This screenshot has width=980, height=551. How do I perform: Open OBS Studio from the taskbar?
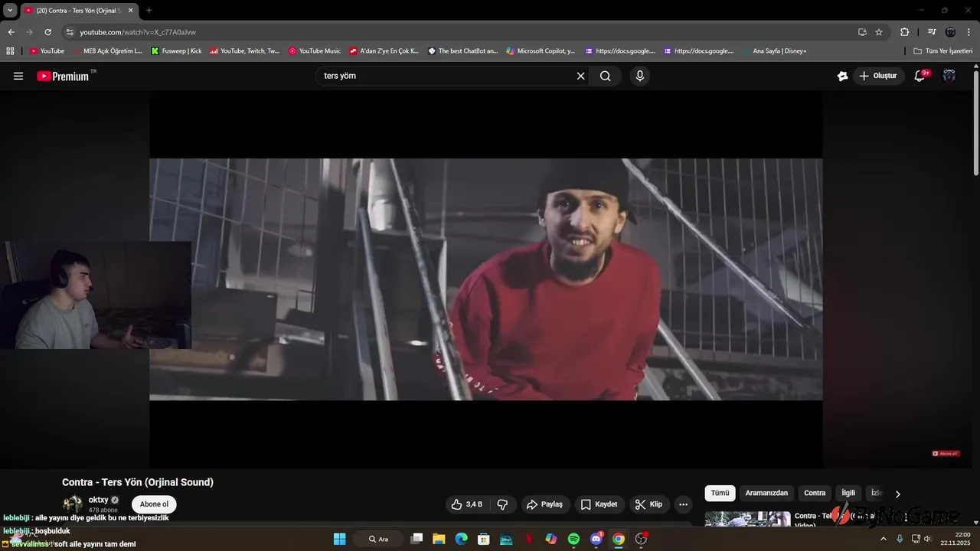tap(642, 539)
